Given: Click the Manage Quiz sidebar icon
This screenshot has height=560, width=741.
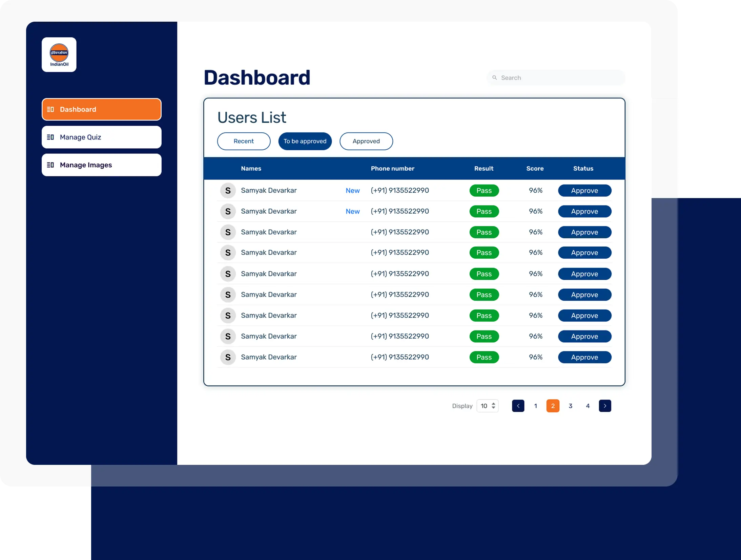Looking at the screenshot, I should 50,137.
